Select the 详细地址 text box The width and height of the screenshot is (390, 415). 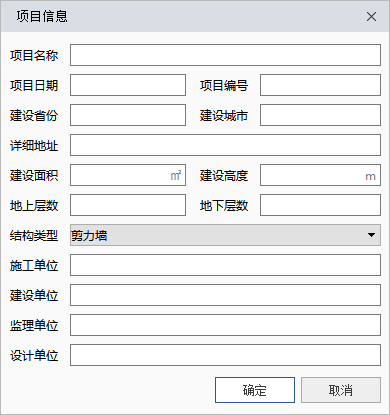coord(225,145)
